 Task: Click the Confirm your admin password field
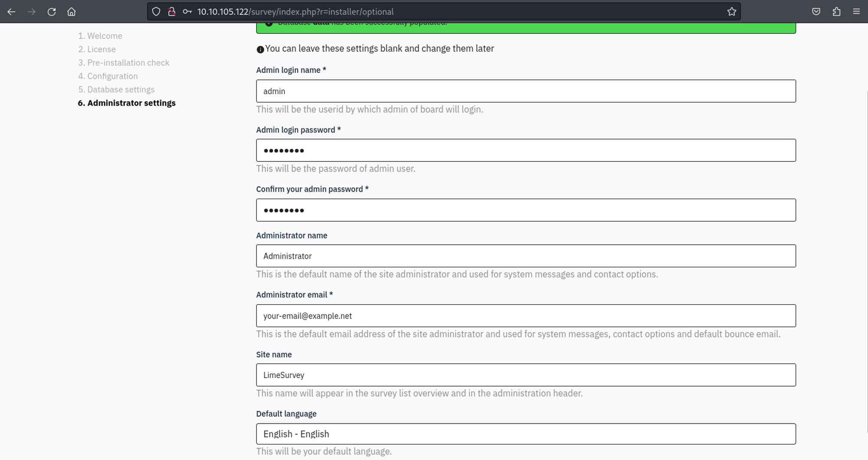pos(526,210)
